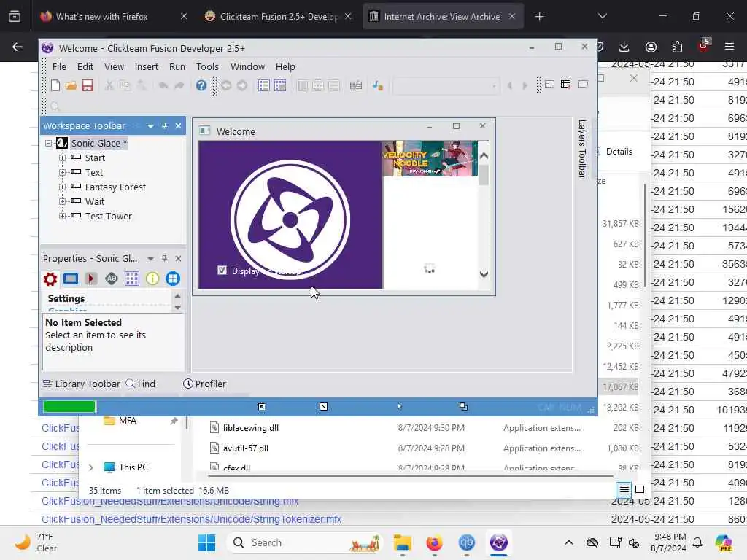Screen dimensions: 747x560
Task: Open the About info properties icon
Action: pyautogui.click(x=152, y=279)
